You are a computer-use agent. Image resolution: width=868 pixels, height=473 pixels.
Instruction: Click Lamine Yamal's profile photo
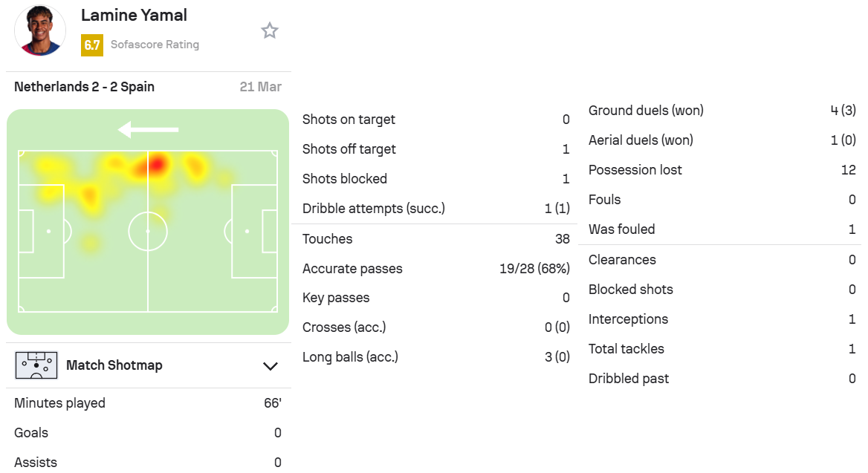coord(40,30)
